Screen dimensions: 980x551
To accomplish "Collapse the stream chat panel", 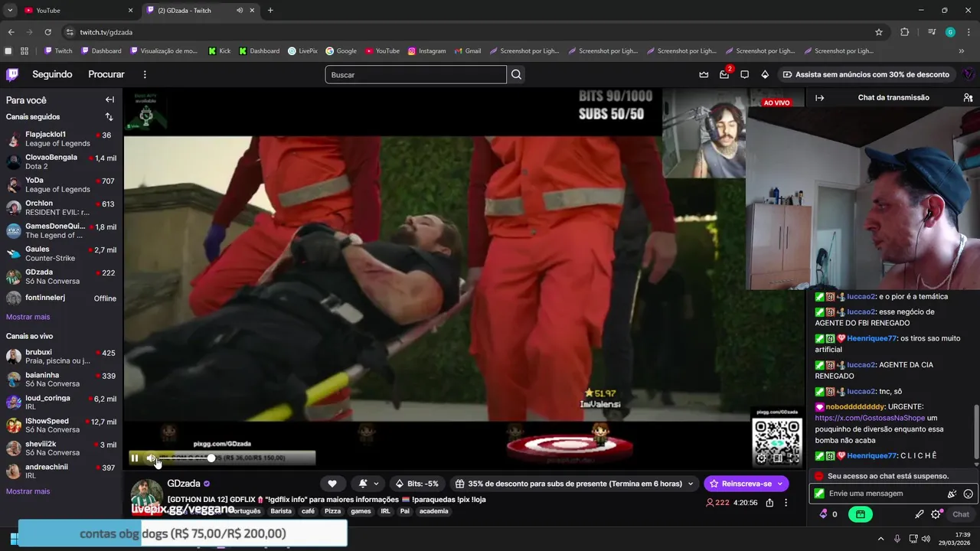I will (x=819, y=98).
